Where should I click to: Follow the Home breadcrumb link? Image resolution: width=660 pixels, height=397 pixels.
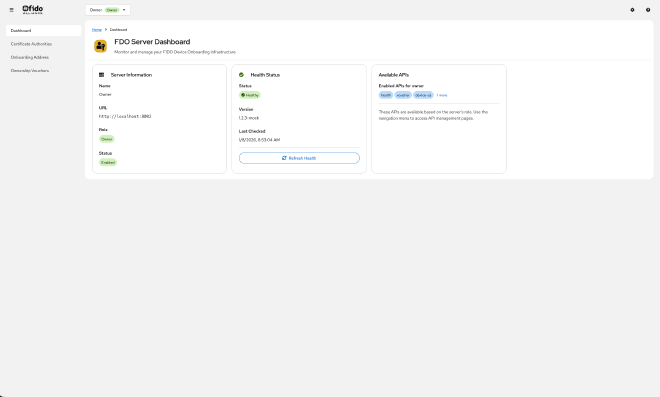[x=97, y=30]
